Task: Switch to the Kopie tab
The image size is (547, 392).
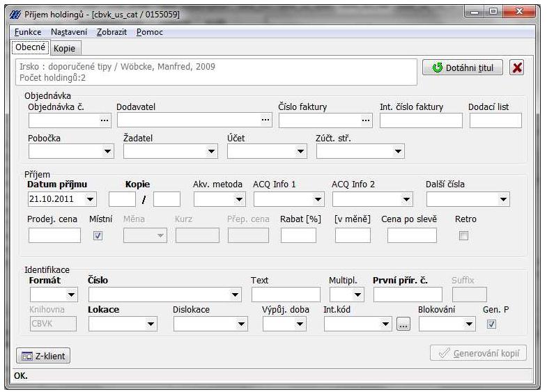Action: click(x=65, y=49)
